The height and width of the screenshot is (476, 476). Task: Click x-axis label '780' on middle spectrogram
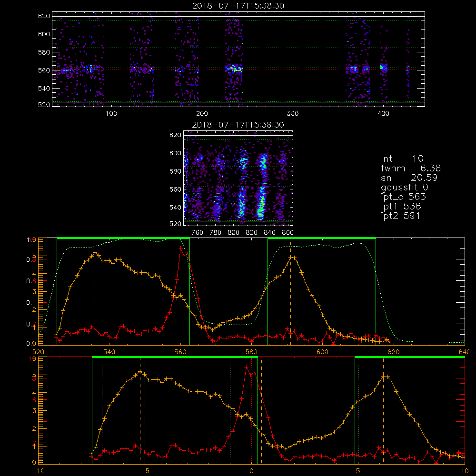[x=216, y=233]
